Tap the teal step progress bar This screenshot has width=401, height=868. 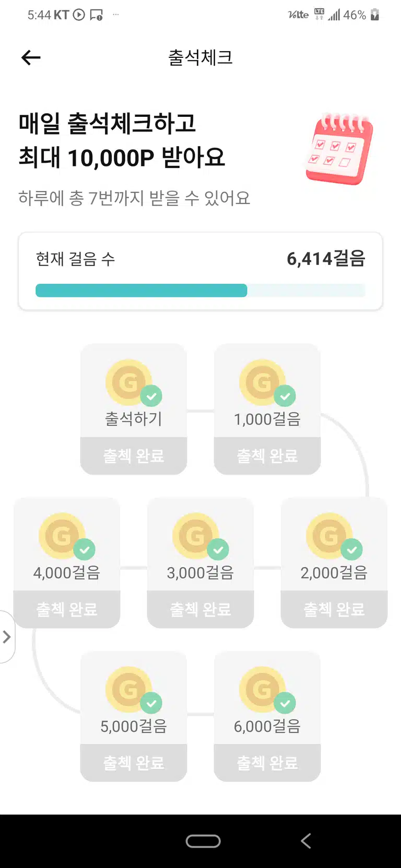coord(200,291)
